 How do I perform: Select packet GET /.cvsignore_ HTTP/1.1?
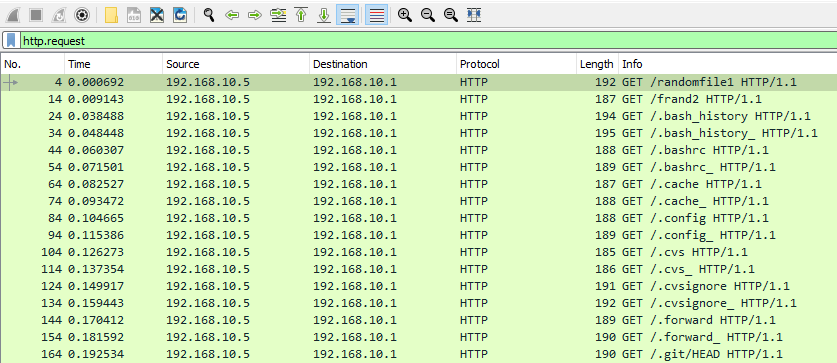pyautogui.click(x=418, y=303)
